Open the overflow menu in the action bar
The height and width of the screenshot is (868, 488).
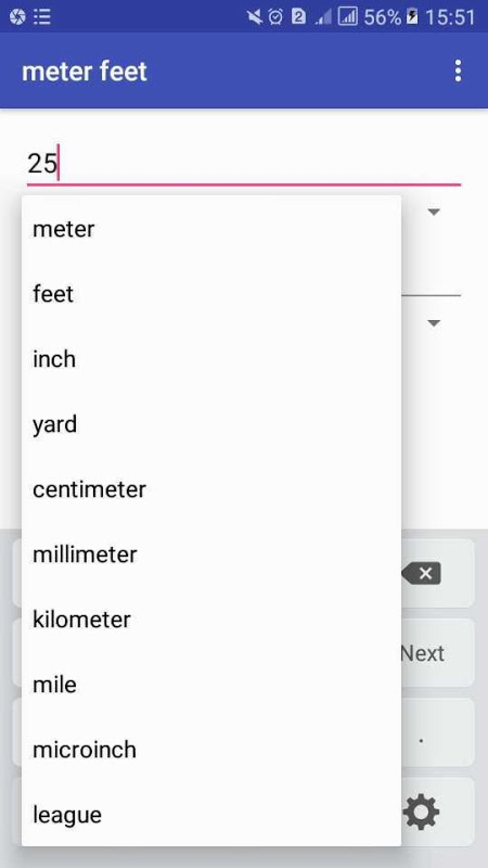(457, 71)
